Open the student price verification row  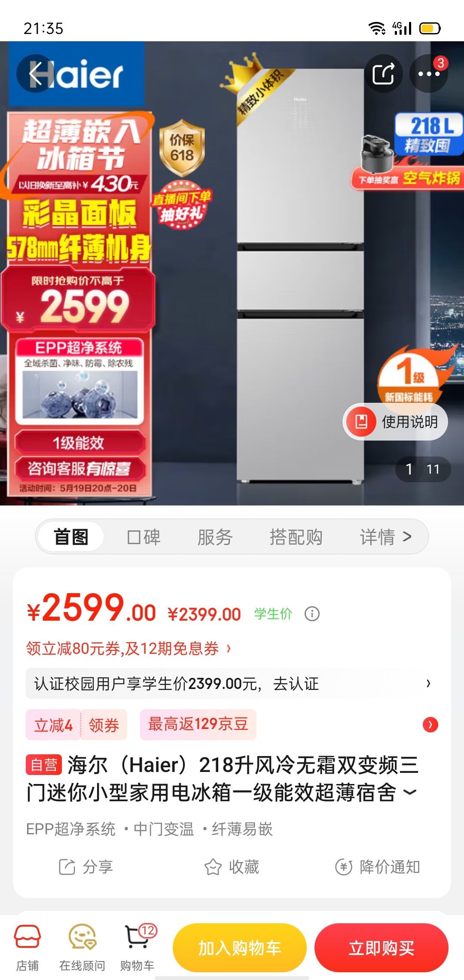[232, 683]
